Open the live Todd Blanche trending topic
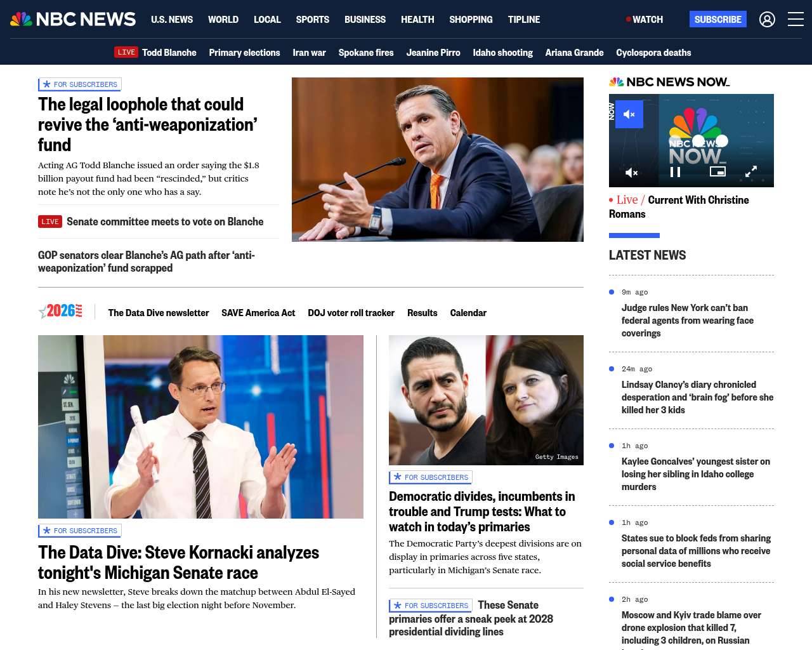Image resolution: width=812 pixels, height=650 pixels. point(169,53)
